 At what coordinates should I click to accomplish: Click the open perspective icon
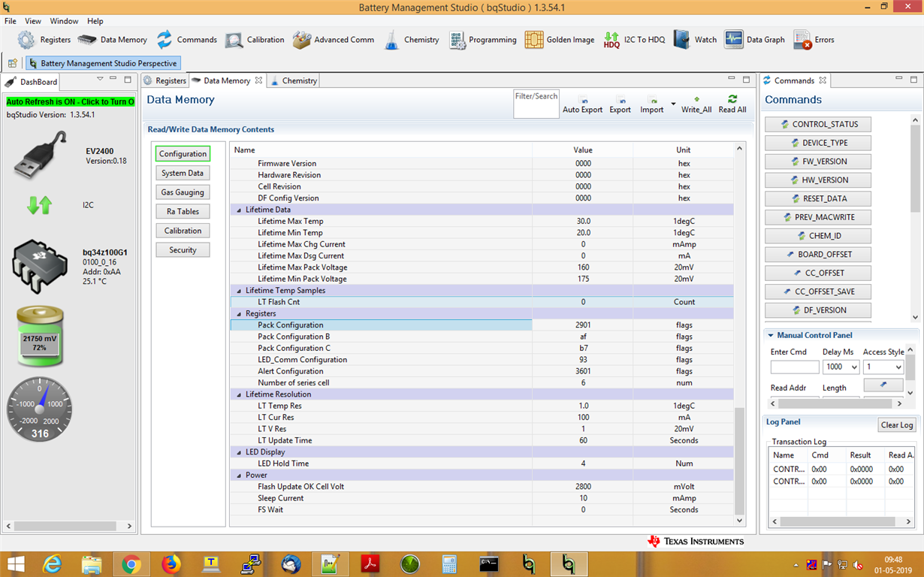pos(12,63)
